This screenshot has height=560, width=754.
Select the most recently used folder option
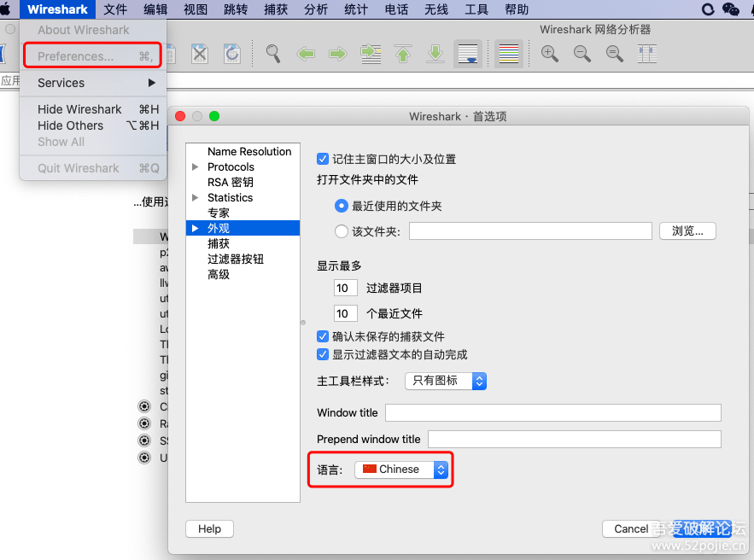click(x=341, y=206)
